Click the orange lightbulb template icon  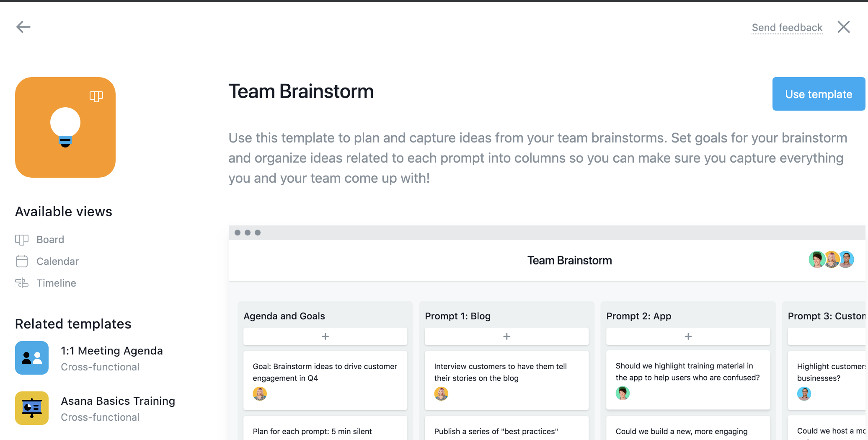(x=65, y=127)
